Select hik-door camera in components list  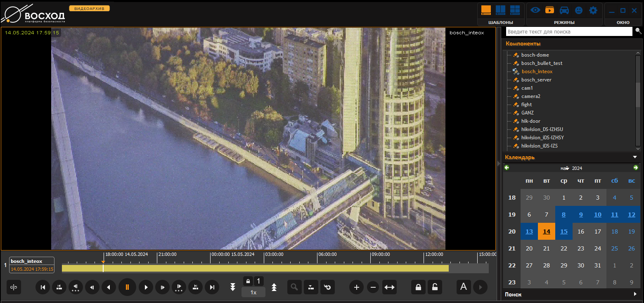(530, 121)
